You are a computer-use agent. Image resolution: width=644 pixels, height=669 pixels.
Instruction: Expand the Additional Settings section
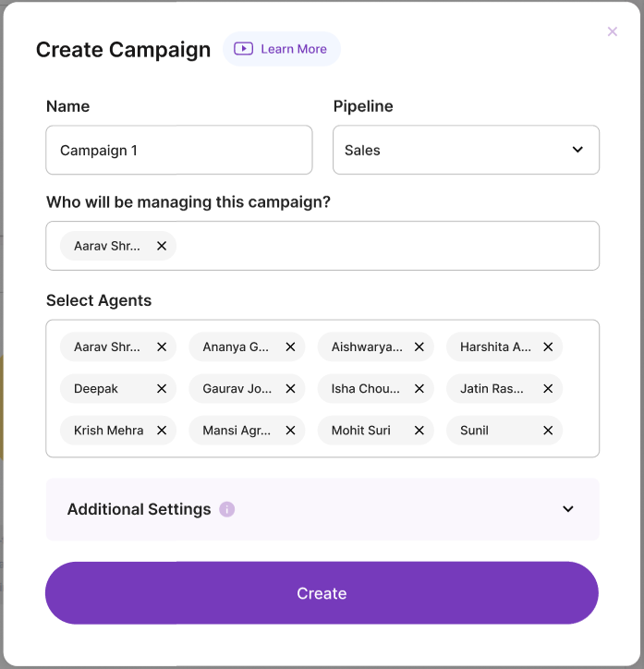pyautogui.click(x=567, y=509)
